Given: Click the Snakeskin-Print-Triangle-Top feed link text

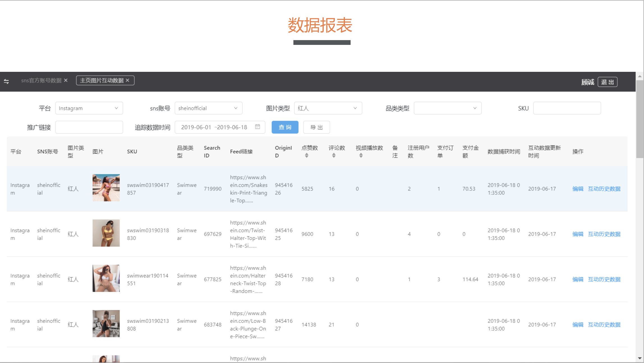Looking at the screenshot, I should [249, 189].
